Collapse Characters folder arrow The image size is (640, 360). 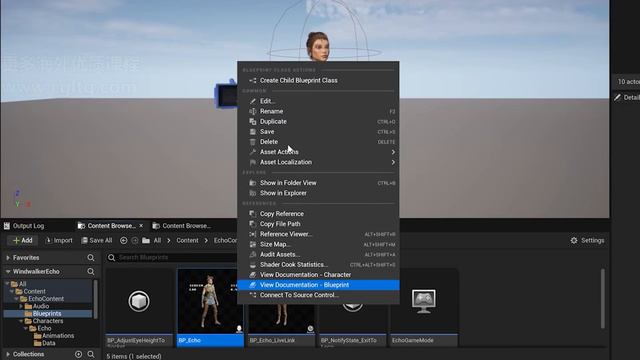(x=22, y=321)
